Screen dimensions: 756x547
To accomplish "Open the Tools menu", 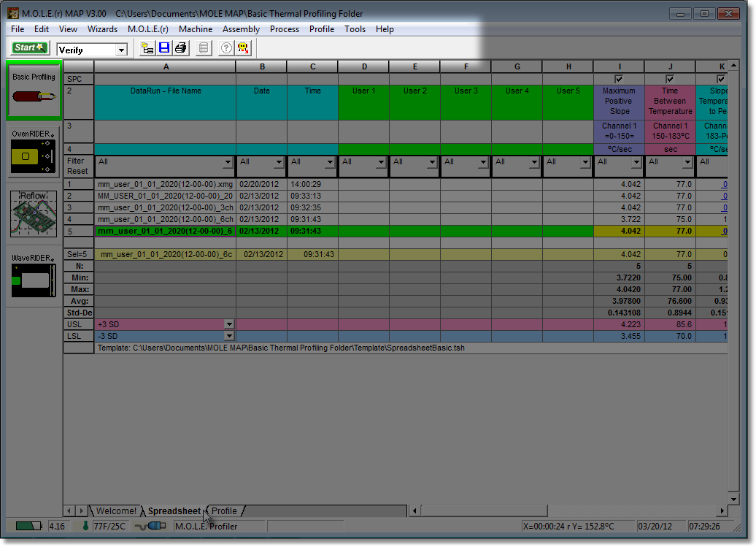I will 355,29.
